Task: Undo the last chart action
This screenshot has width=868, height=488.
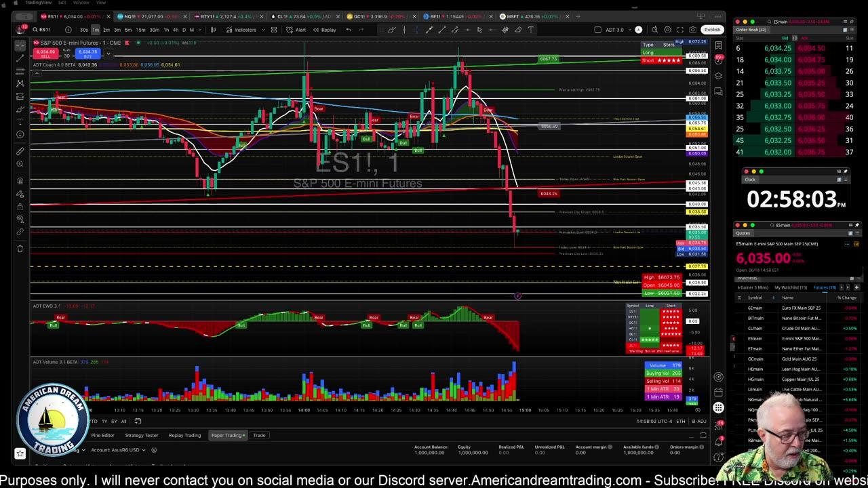Action: click(349, 30)
